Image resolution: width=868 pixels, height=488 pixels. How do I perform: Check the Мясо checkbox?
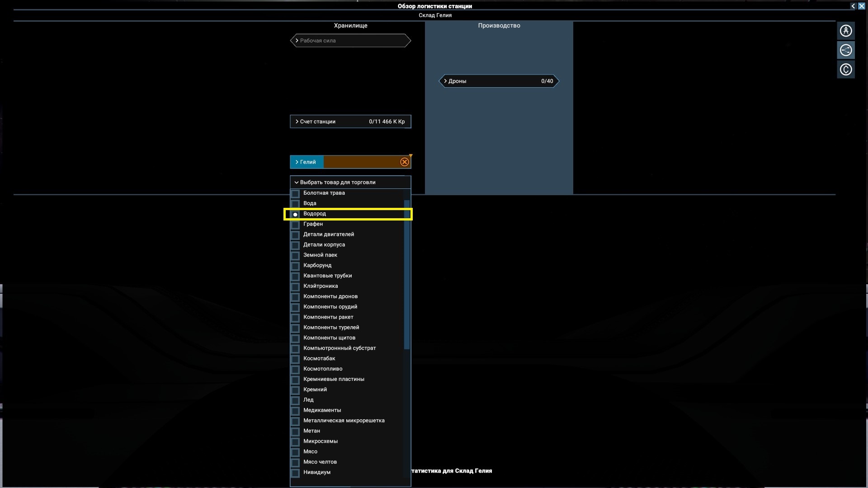click(295, 453)
